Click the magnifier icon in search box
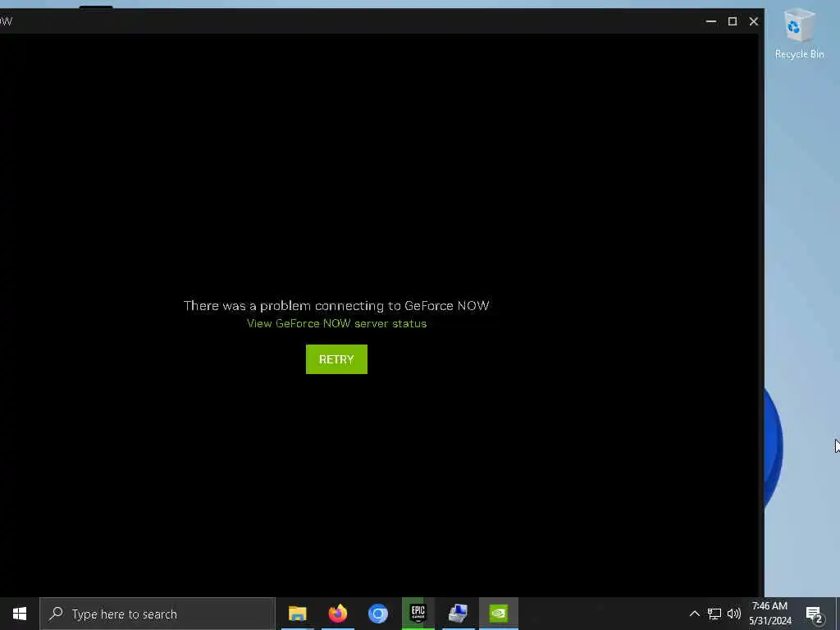Image resolution: width=840 pixels, height=630 pixels. pyautogui.click(x=56, y=614)
